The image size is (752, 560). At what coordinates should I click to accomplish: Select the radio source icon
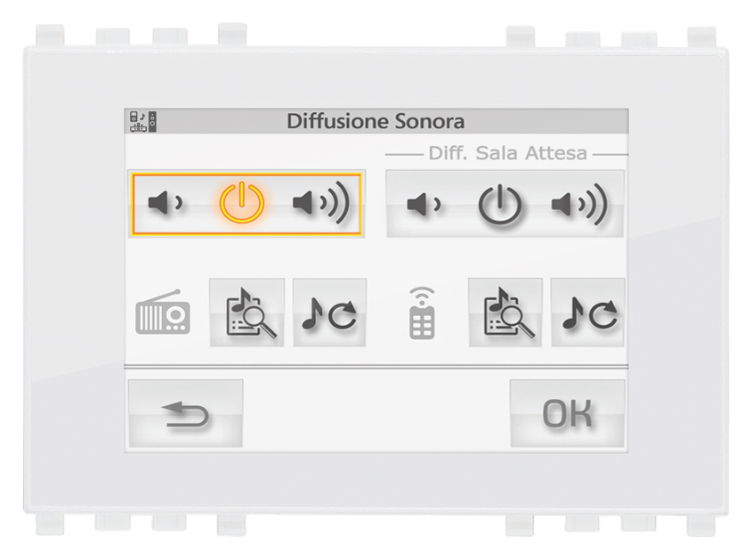click(x=163, y=312)
